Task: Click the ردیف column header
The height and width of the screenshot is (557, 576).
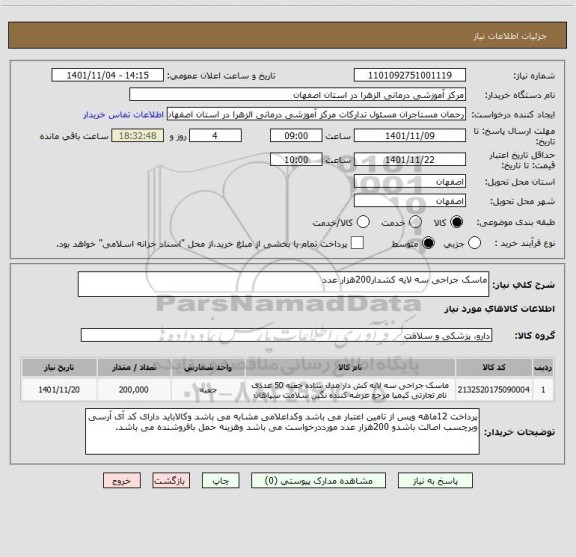Action: [543, 367]
